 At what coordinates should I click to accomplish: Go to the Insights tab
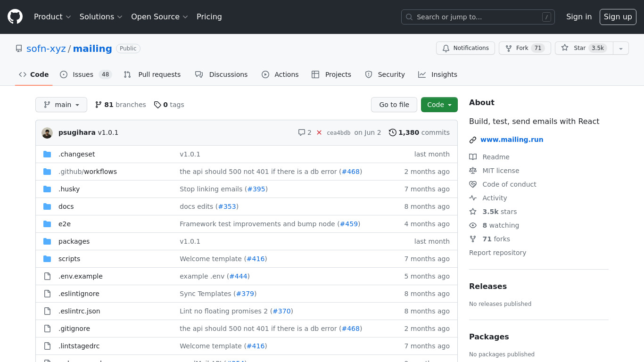(438, 74)
